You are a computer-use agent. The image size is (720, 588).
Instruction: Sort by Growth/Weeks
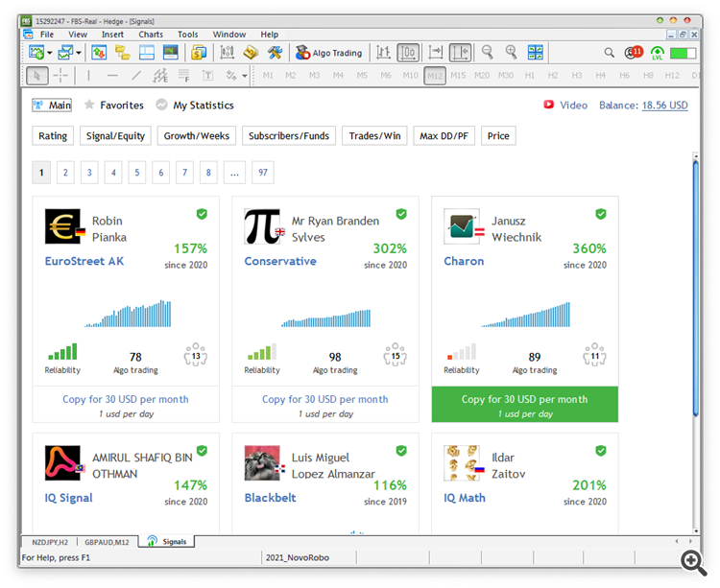197,136
